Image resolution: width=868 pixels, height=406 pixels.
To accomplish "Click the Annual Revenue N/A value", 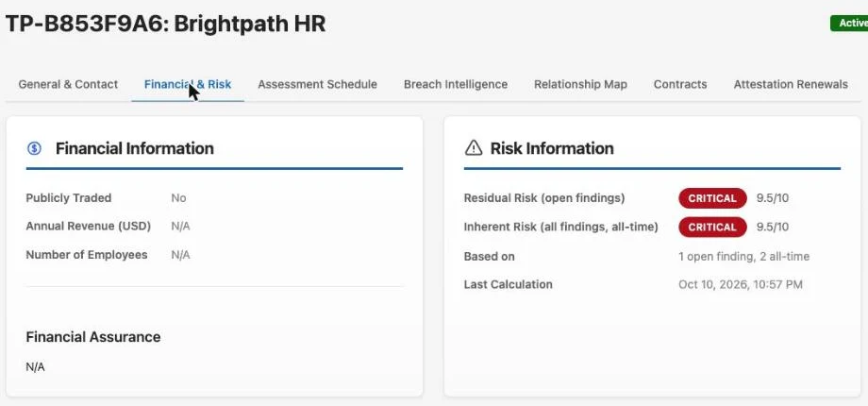I will click(180, 226).
